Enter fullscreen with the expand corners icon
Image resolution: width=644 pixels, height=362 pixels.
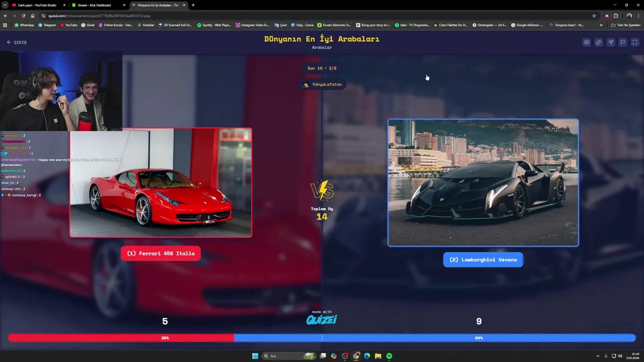coord(635,42)
